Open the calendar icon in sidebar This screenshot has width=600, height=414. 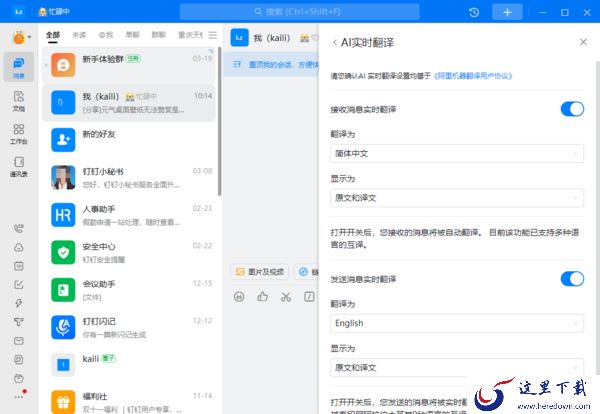18,266
